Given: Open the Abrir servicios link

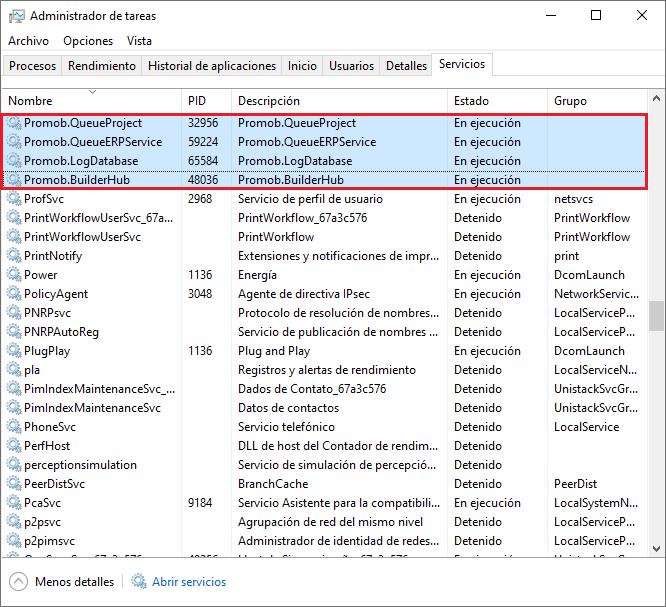Looking at the screenshot, I should click(189, 582).
